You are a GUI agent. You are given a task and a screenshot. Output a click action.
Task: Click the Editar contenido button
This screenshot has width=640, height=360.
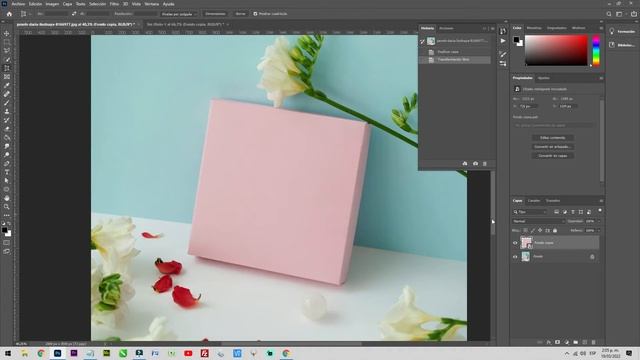(553, 138)
